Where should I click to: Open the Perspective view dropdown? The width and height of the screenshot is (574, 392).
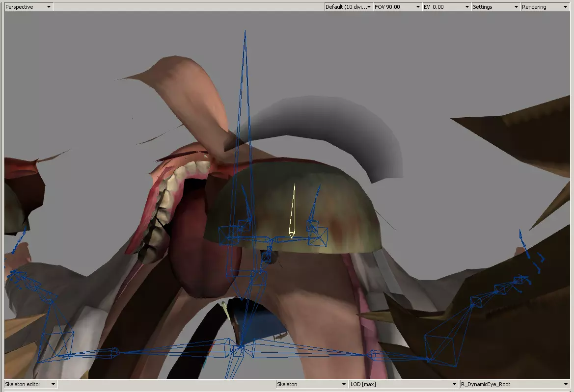[27, 7]
